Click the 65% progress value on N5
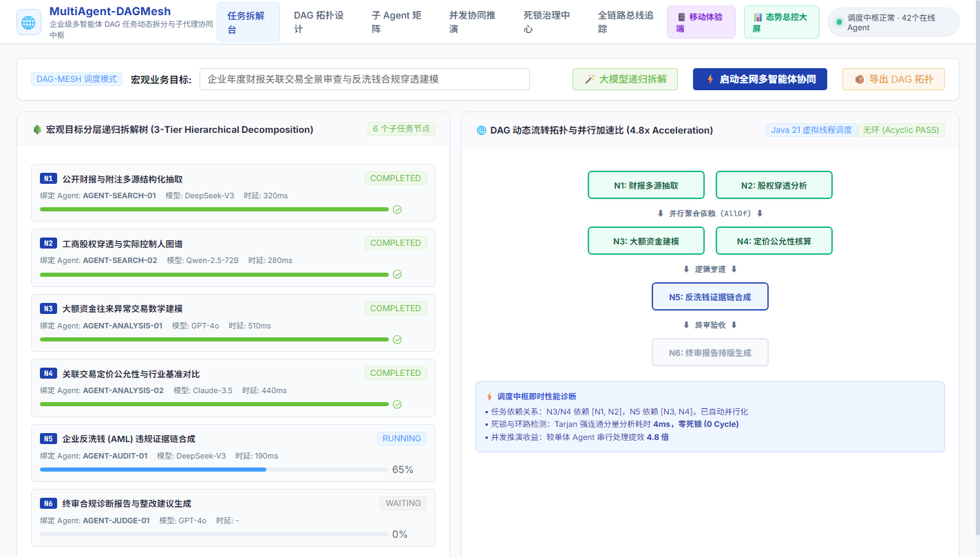The image size is (980, 557). (x=403, y=470)
